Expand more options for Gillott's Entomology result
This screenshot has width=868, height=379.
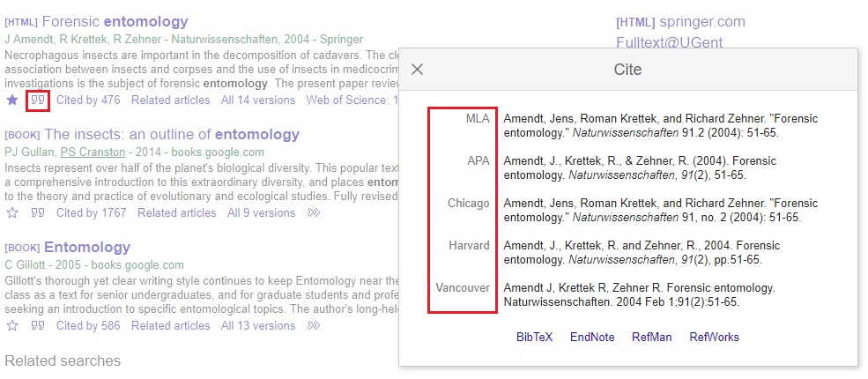(x=314, y=325)
